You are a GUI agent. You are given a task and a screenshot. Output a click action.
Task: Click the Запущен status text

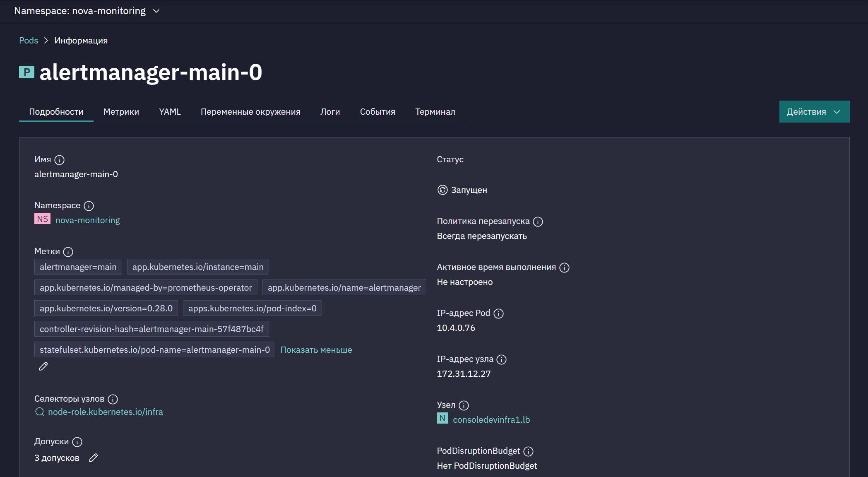pos(469,190)
